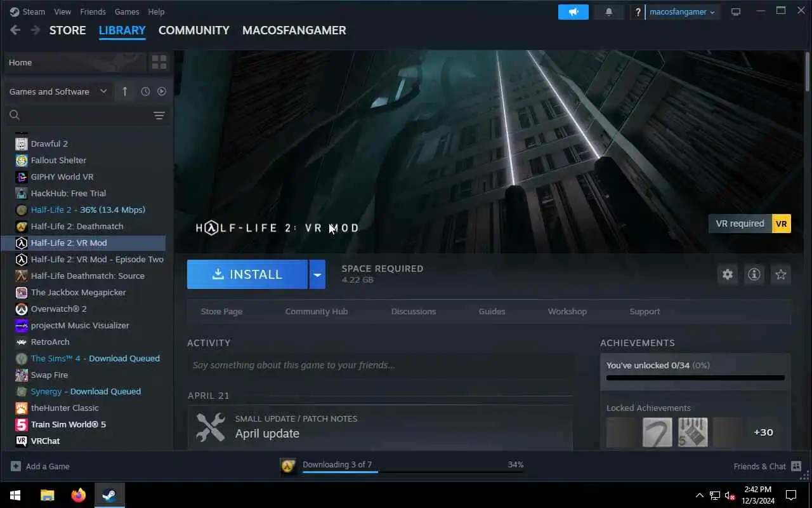Open the game's Store Page link
The height and width of the screenshot is (508, 812).
coord(221,311)
